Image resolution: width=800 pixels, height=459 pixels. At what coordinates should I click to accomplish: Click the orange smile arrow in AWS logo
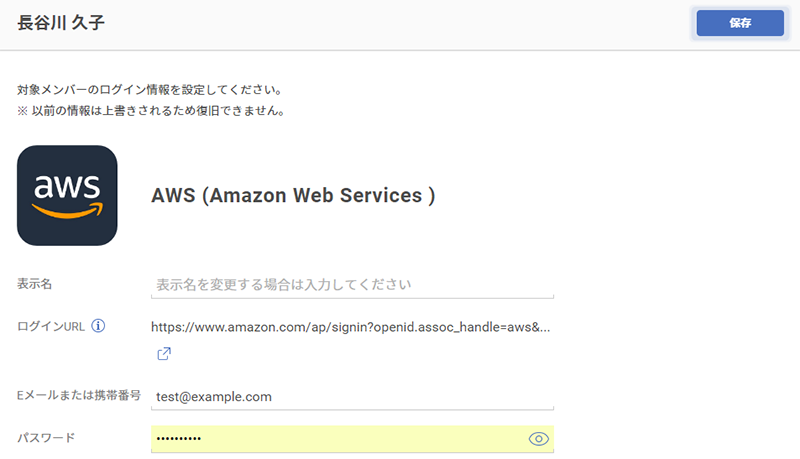tap(67, 210)
